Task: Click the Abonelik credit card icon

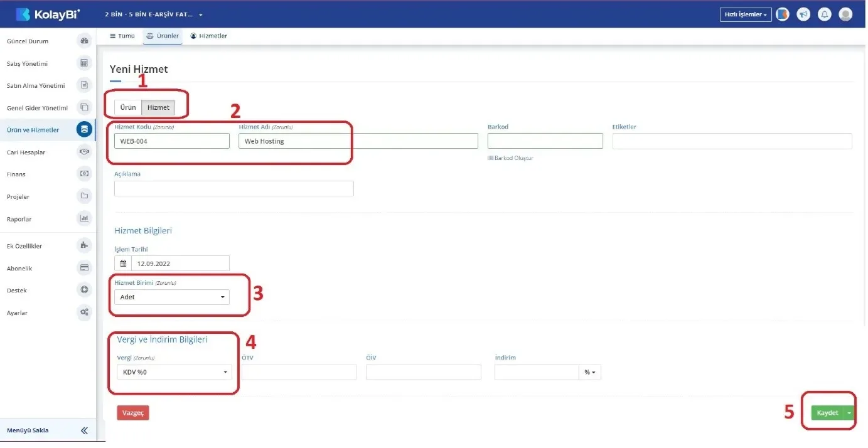Action: click(84, 268)
